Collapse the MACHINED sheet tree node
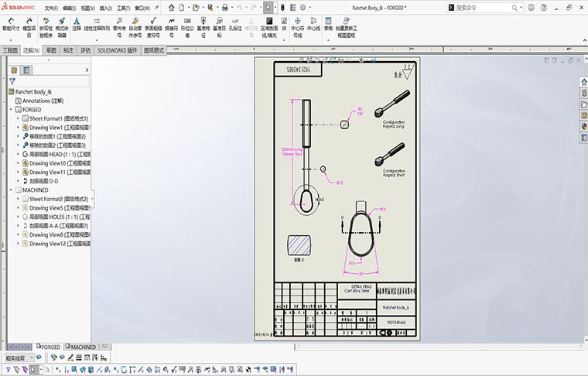The image size is (588, 376). pyautogui.click(x=11, y=190)
